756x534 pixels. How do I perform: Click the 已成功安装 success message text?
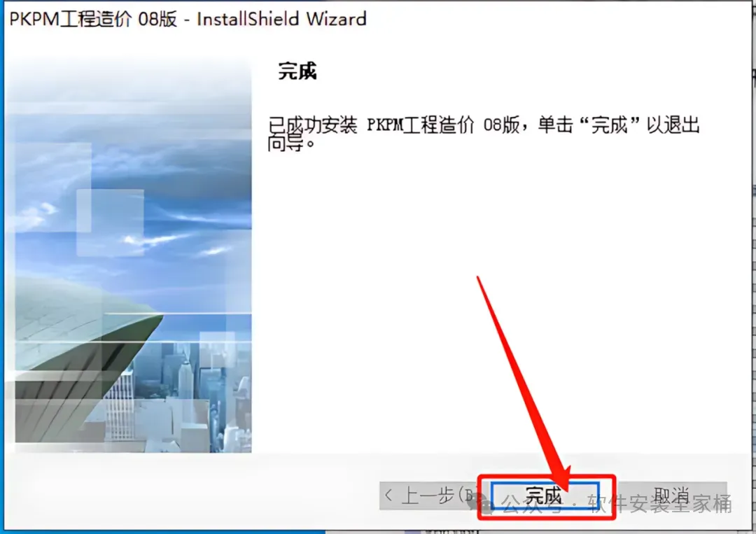click(312, 125)
